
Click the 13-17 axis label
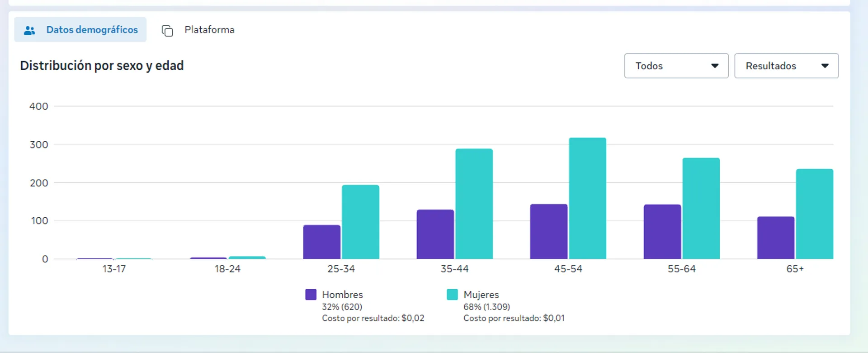tap(114, 269)
